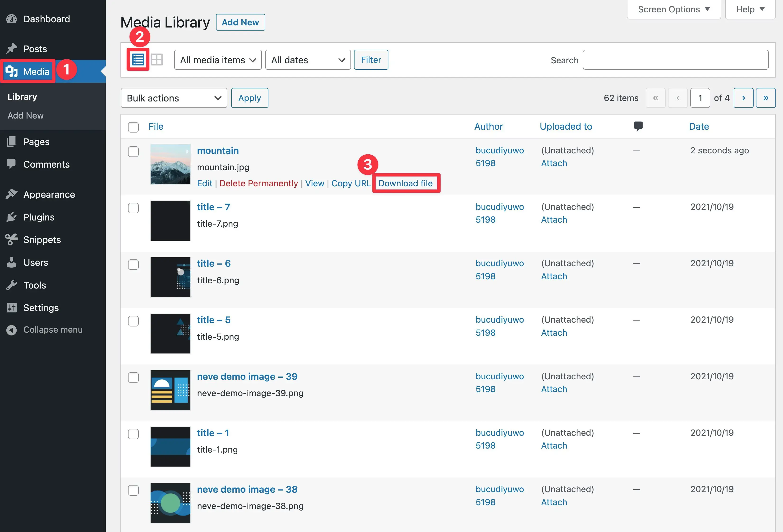
Task: Click the Plugins sidebar icon
Action: (12, 217)
